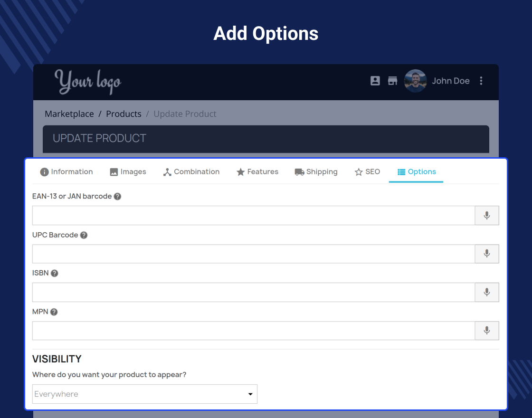This screenshot has width=532, height=418.
Task: Switch to the Images tab
Action: [x=128, y=171]
